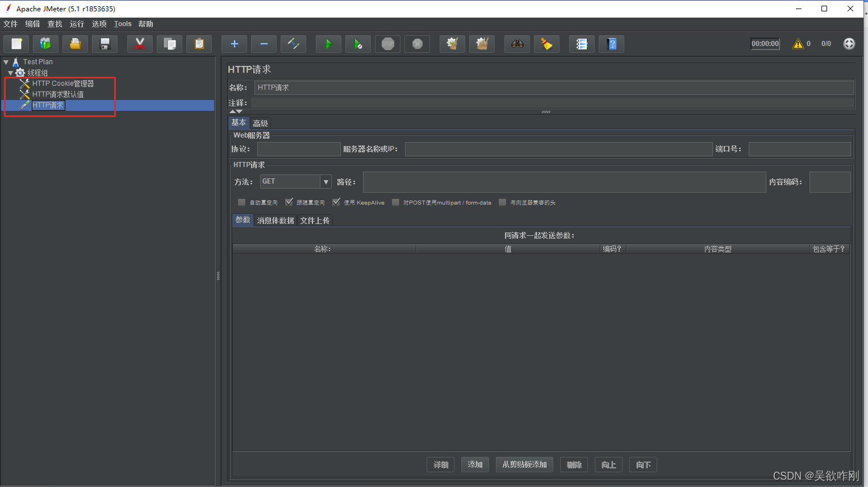Click the 服务器名称或IP input field

click(x=558, y=149)
